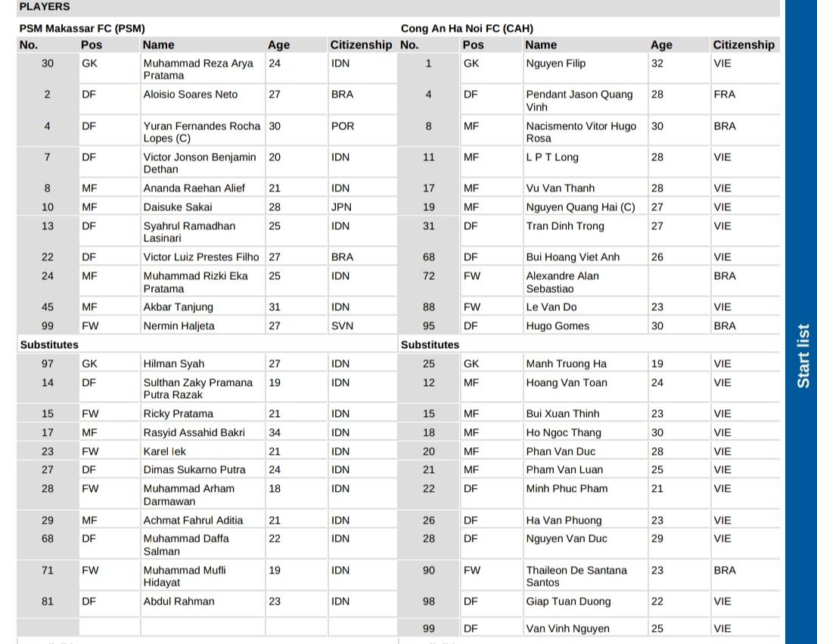Select substitute Thaileon De Santana Santos
Viewport: 817px width, 644px height.
(x=576, y=576)
